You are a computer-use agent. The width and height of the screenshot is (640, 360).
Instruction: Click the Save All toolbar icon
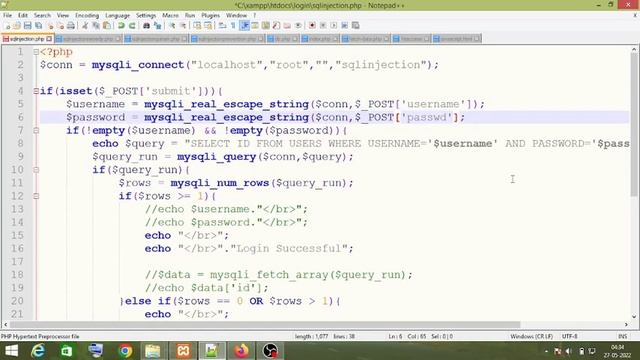pyautogui.click(x=39, y=26)
